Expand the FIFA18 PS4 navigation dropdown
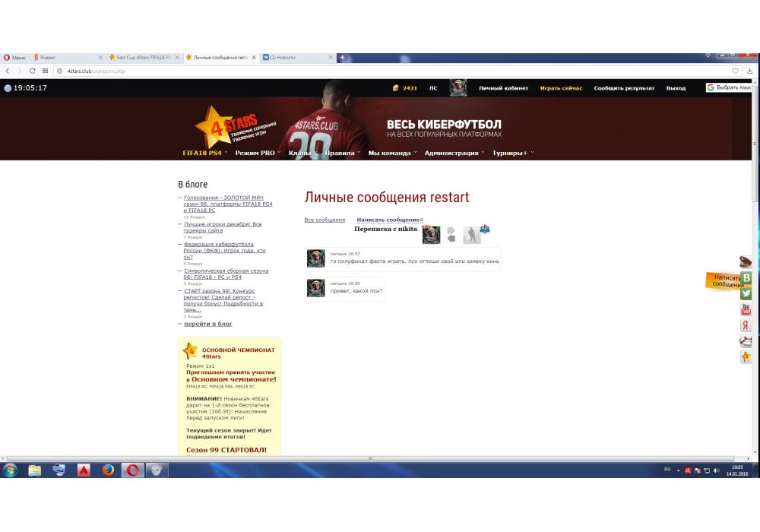Screen dimensions: 760x532 pyautogui.click(x=204, y=153)
